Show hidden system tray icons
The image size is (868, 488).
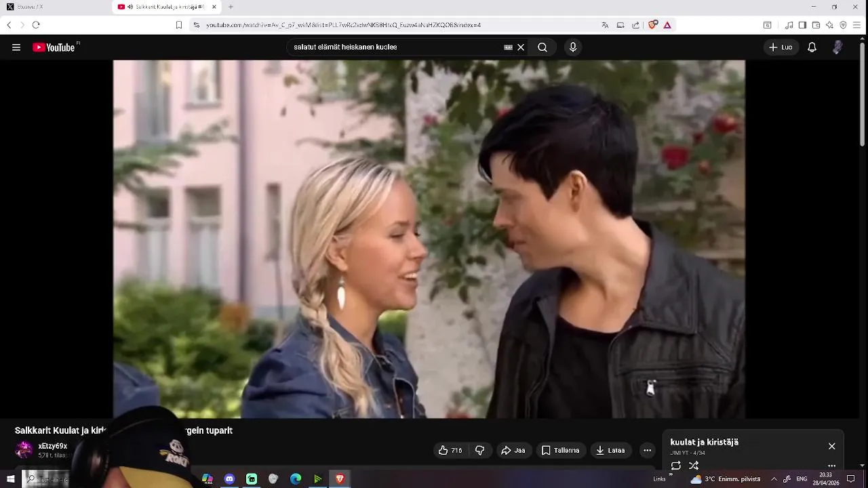click(x=774, y=479)
